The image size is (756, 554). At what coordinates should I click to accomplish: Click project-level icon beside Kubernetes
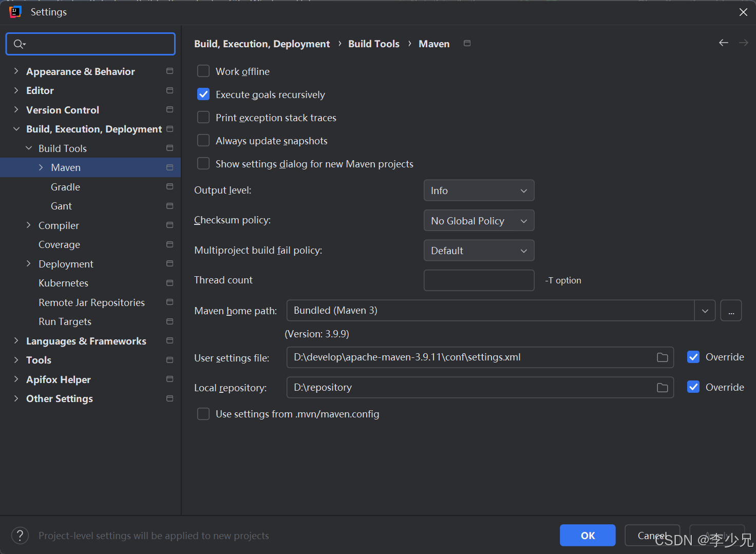click(170, 283)
